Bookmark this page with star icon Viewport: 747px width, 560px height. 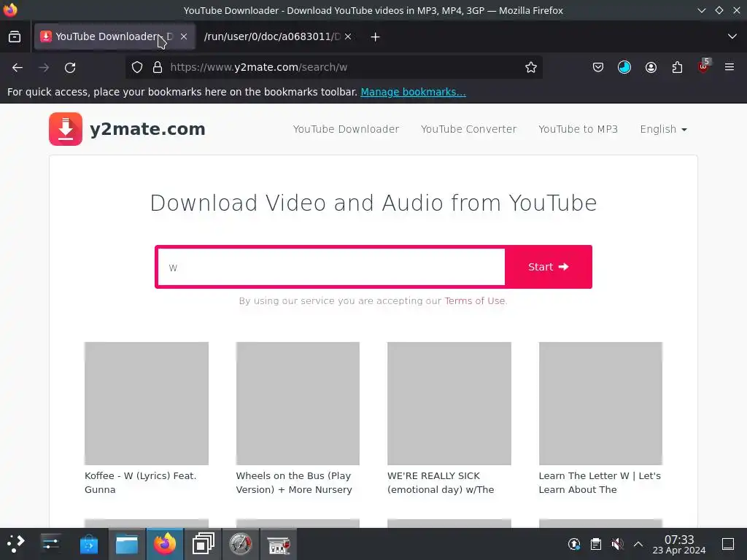pos(531,68)
